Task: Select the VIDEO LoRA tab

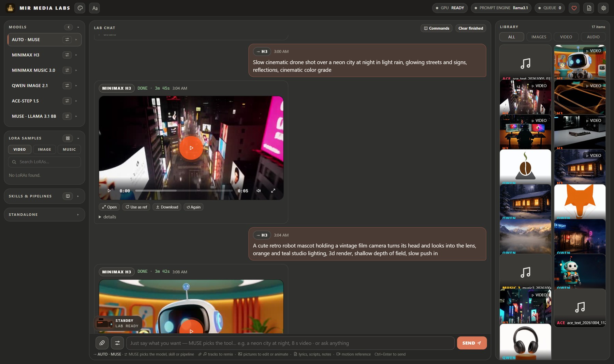Action: [x=19, y=150]
